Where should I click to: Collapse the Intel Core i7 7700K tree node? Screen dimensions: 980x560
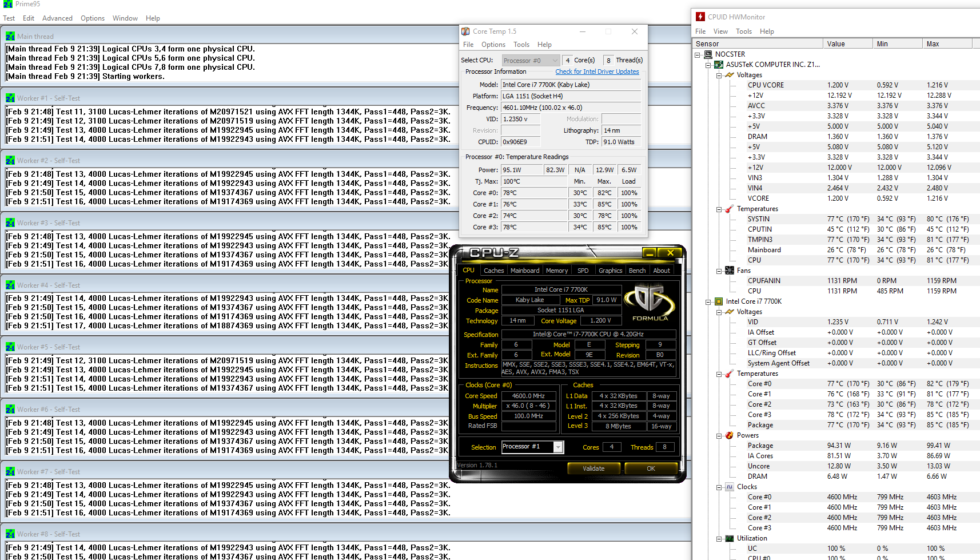pos(708,302)
